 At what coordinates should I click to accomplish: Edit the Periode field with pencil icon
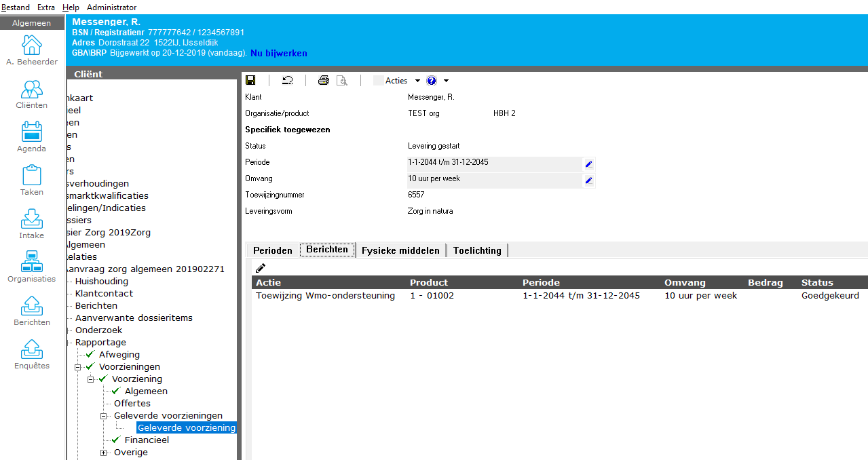[588, 164]
